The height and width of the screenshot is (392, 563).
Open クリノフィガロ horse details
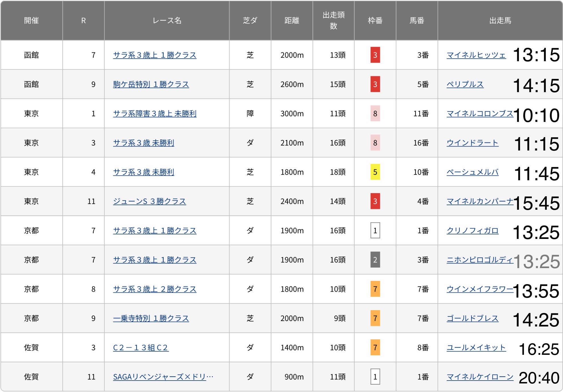472,231
